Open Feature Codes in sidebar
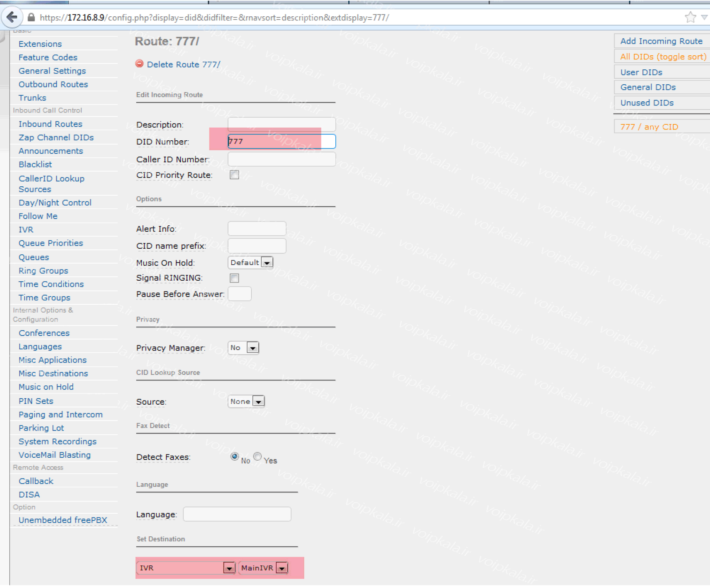Screen dimensions: 710x588 (x=48, y=58)
